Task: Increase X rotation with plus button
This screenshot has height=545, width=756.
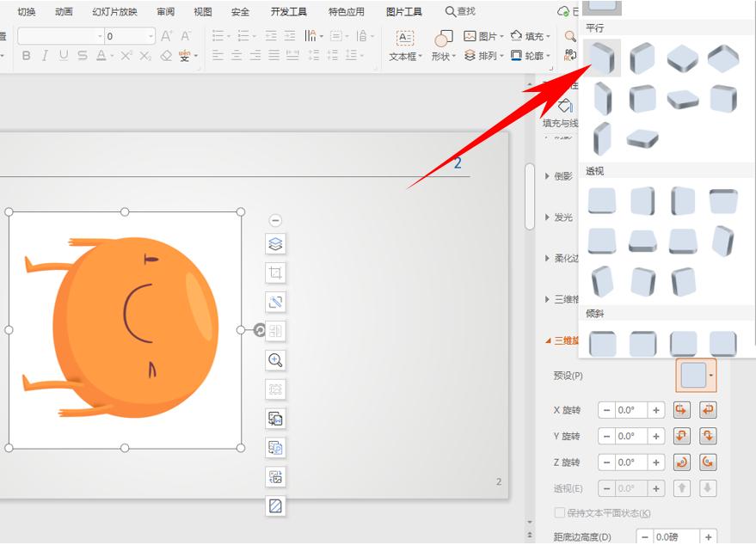Action: click(656, 410)
